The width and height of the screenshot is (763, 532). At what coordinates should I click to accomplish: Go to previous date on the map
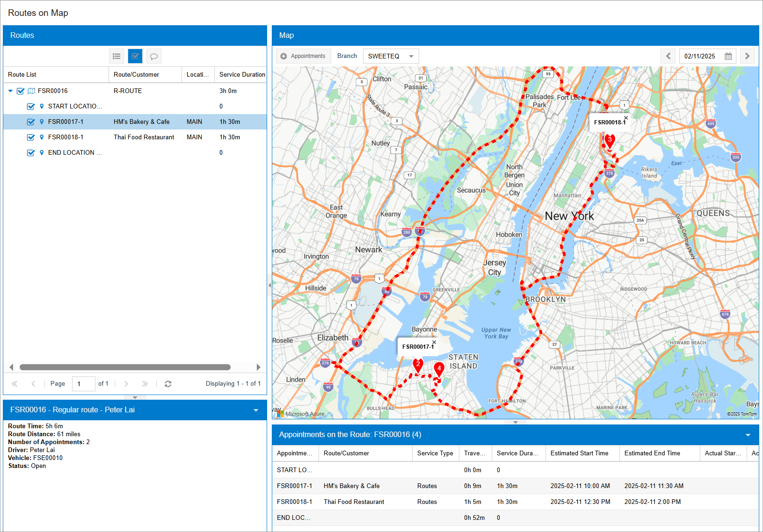tap(668, 56)
